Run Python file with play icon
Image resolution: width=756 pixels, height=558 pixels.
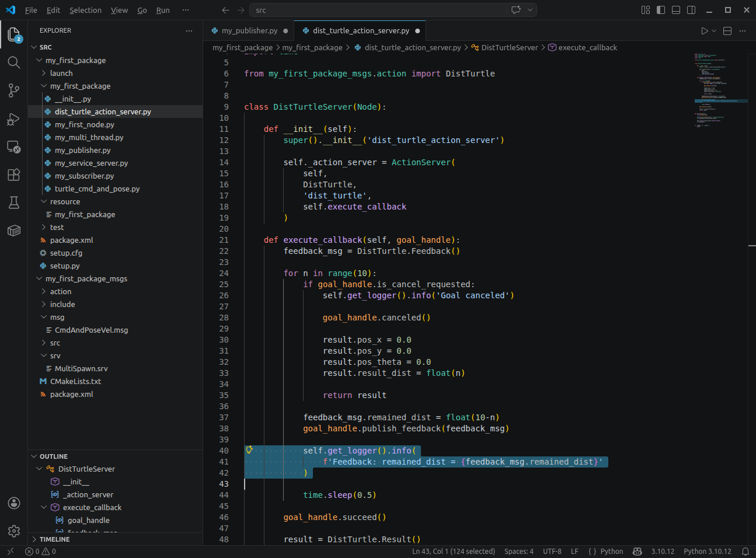(705, 31)
